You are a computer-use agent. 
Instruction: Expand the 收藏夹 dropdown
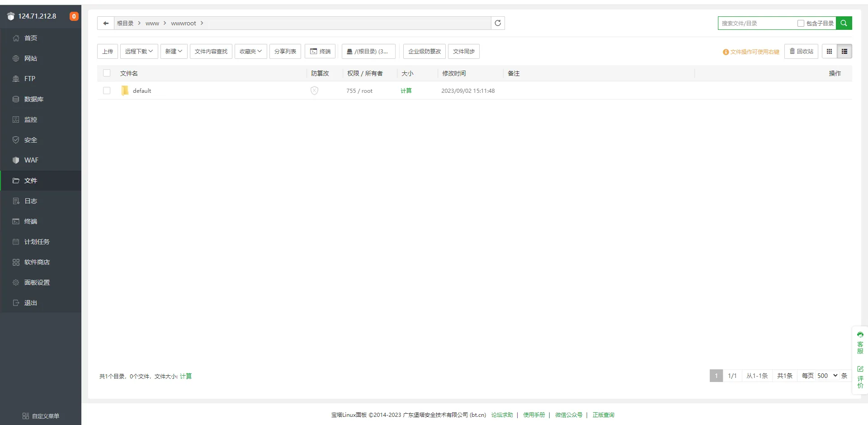pos(251,52)
